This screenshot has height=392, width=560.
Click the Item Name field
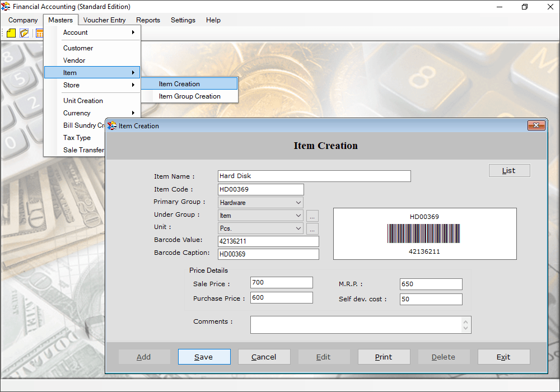coord(314,176)
